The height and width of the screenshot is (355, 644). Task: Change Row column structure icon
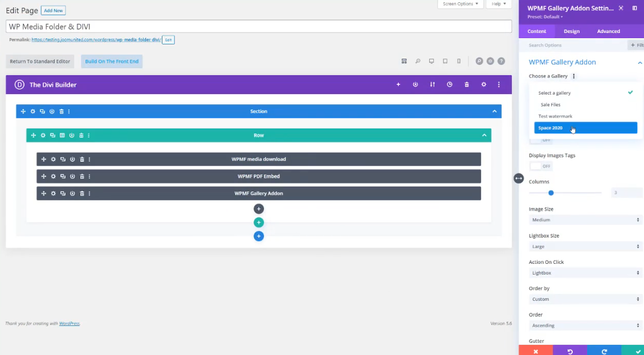tap(62, 136)
